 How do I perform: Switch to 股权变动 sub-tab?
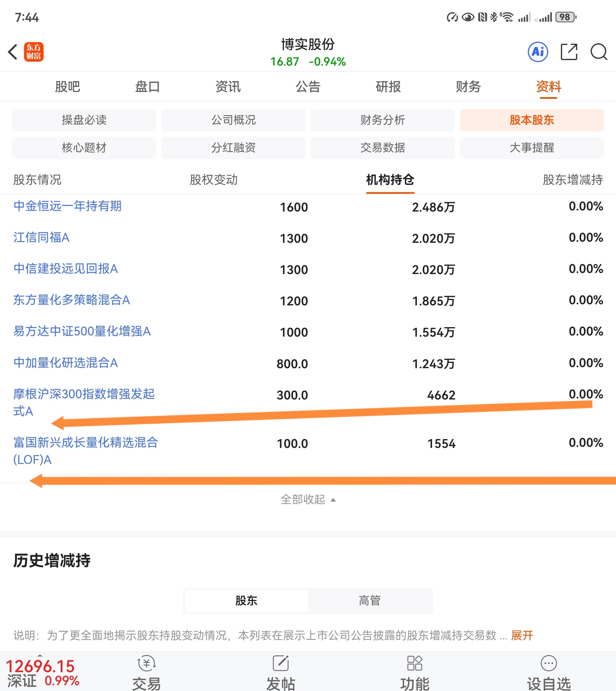(214, 180)
